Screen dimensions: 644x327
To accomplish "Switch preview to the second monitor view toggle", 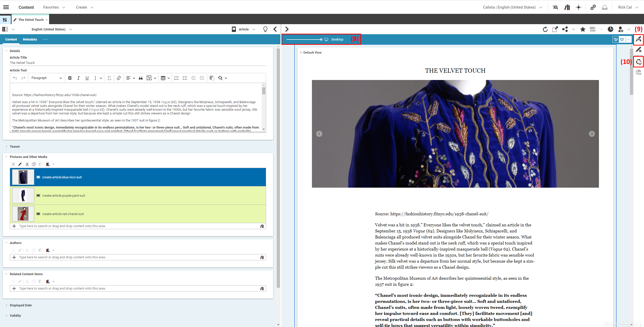I will 622,39.
